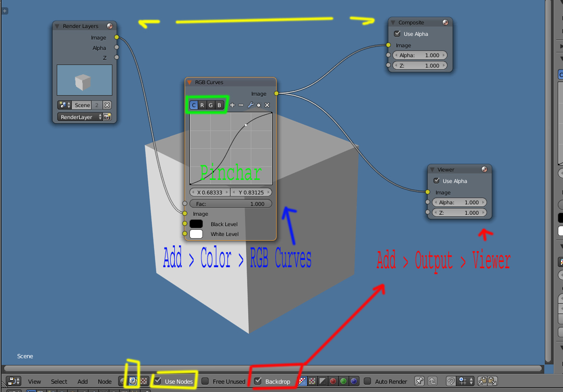Delete selected curve point X icon

[267, 105]
